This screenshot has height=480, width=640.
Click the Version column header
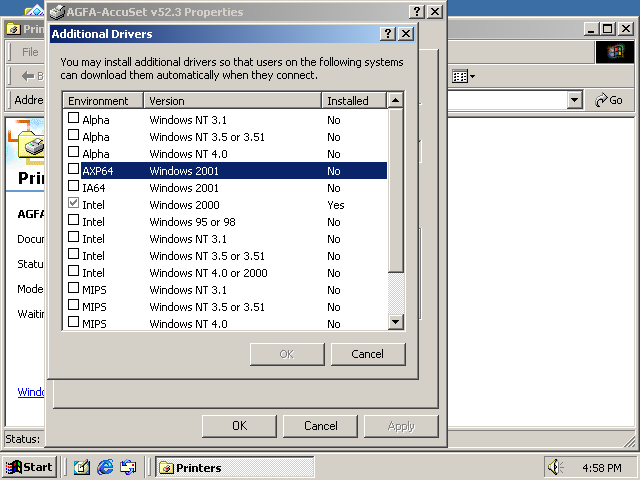(233, 100)
